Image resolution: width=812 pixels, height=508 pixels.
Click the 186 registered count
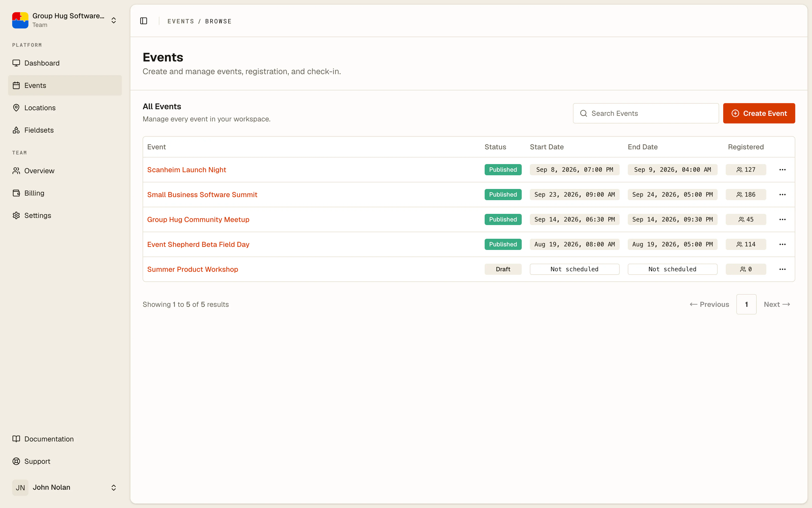tap(746, 195)
